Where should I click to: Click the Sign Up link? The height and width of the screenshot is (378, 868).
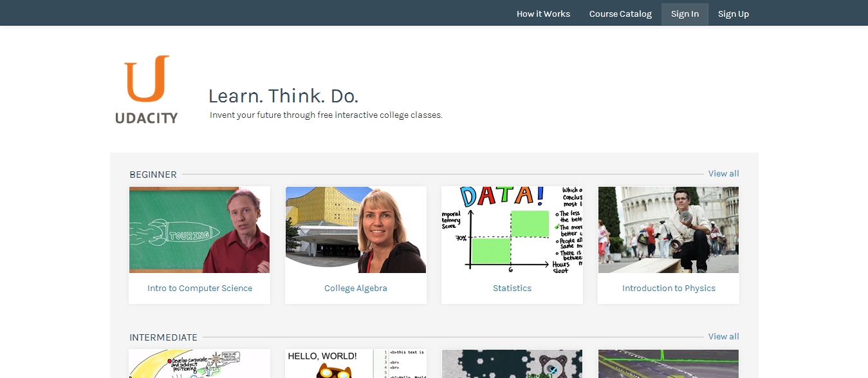734,14
